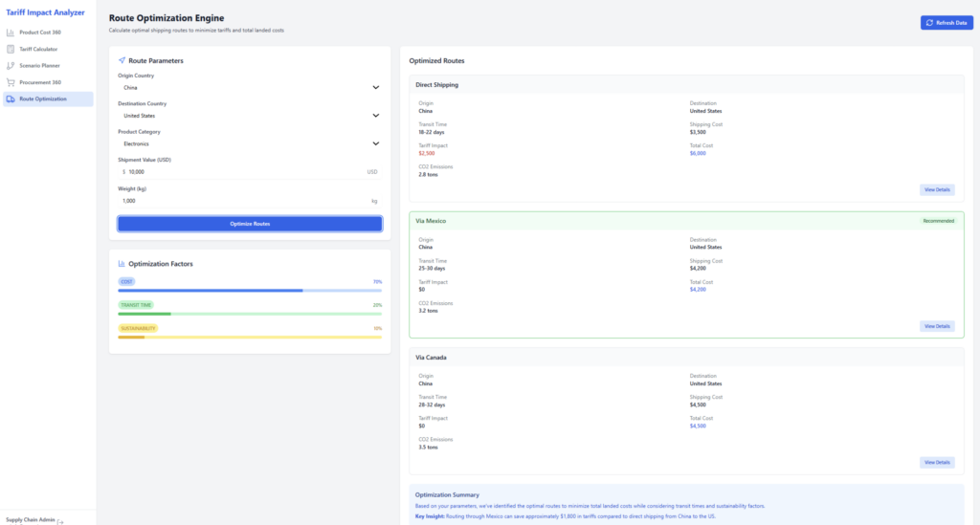Click the Product Cost 360 sidebar icon

[x=11, y=33]
